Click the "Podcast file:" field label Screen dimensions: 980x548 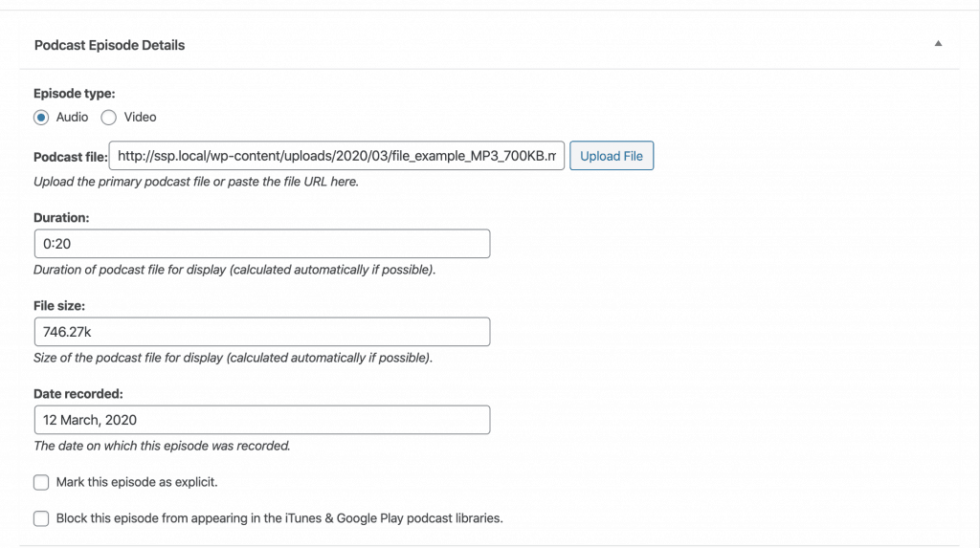71,157
